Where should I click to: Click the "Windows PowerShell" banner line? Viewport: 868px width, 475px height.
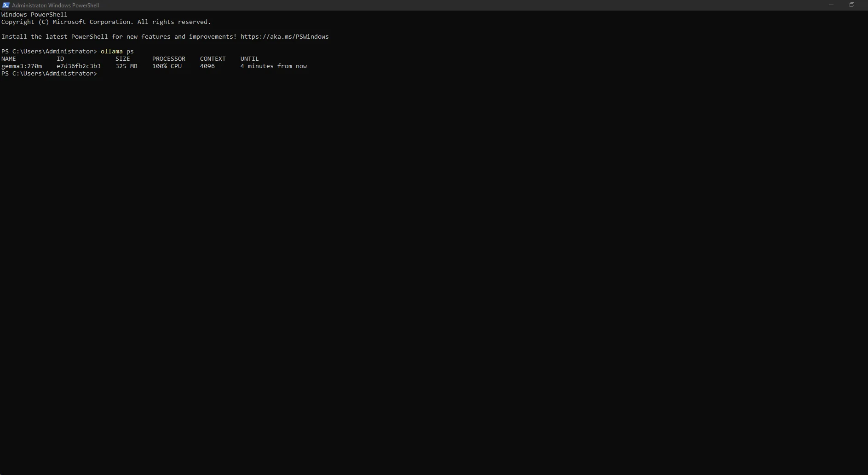34,15
